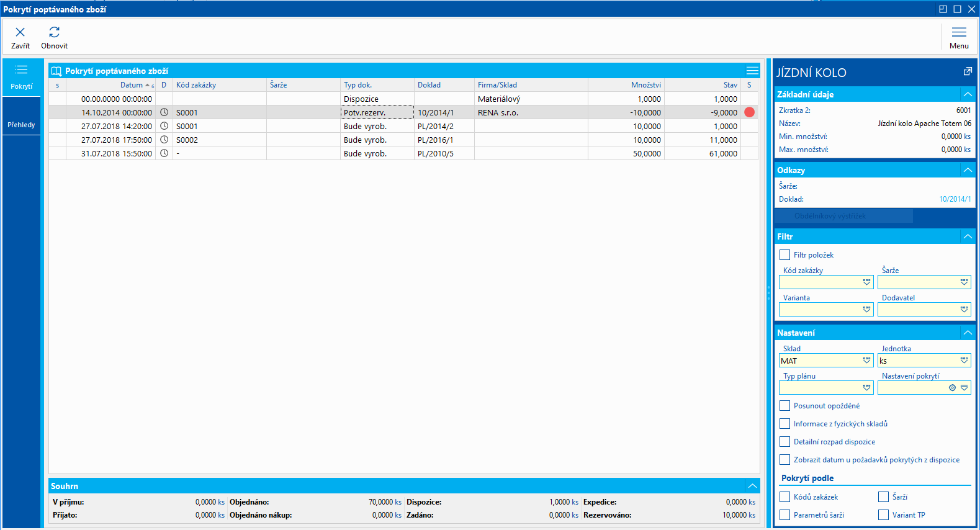The image size is (980, 530).
Task: Collapse the Nastavení section
Action: pyautogui.click(x=968, y=333)
